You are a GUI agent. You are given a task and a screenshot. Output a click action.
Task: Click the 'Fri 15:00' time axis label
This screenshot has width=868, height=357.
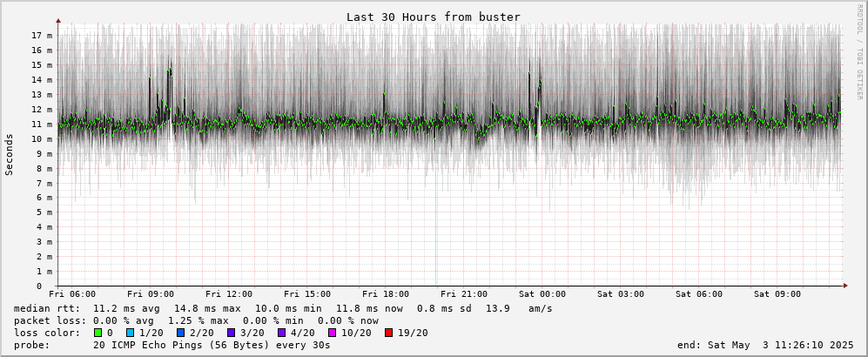307,294
